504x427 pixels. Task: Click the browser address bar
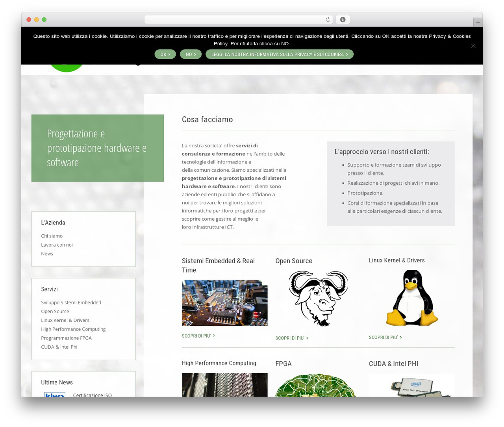(238, 20)
